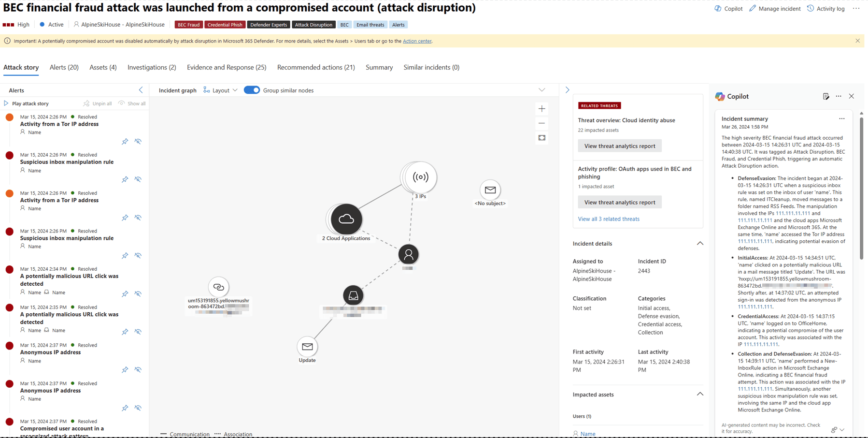868x438 pixels.
Task: Collapse the Incident details section
Action: (x=700, y=243)
